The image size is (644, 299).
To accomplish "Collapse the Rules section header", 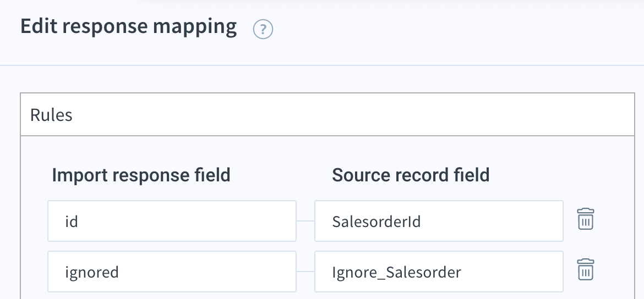I will click(328, 114).
